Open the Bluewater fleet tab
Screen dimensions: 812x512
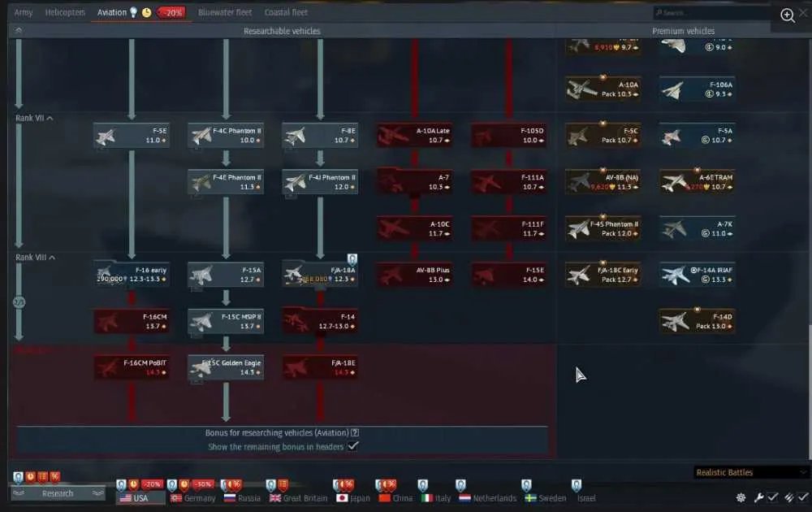[x=225, y=12]
